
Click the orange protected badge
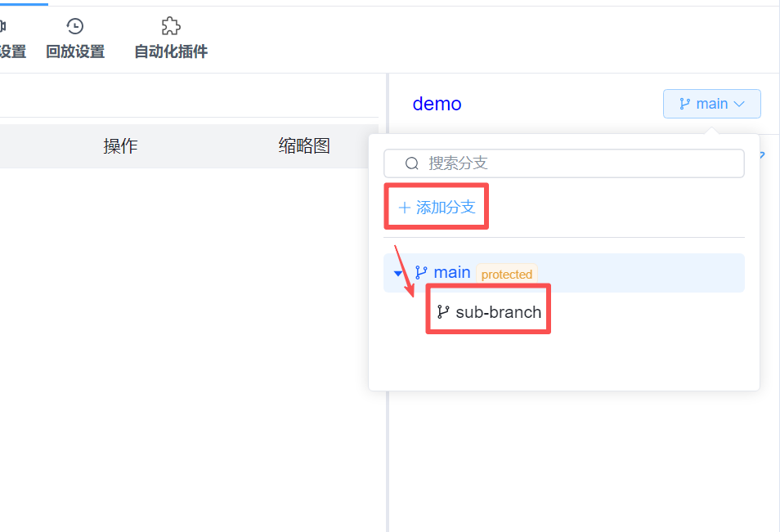(x=506, y=275)
